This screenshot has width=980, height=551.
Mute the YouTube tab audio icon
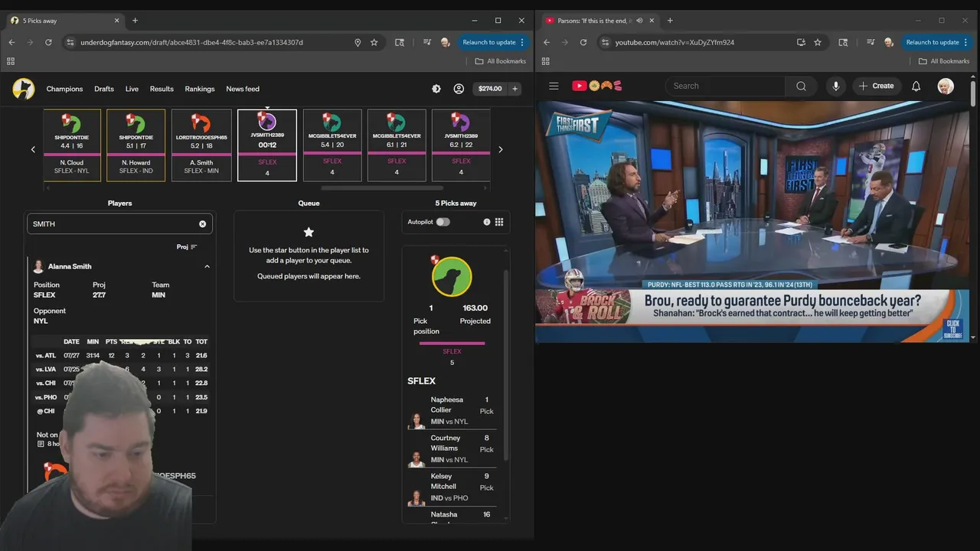[x=639, y=21]
